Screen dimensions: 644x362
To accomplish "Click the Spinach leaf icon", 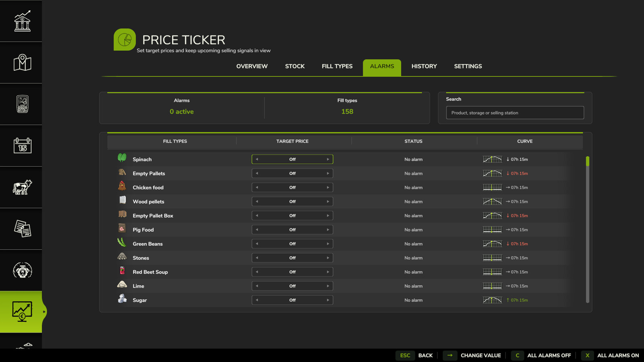I will pos(122,158).
